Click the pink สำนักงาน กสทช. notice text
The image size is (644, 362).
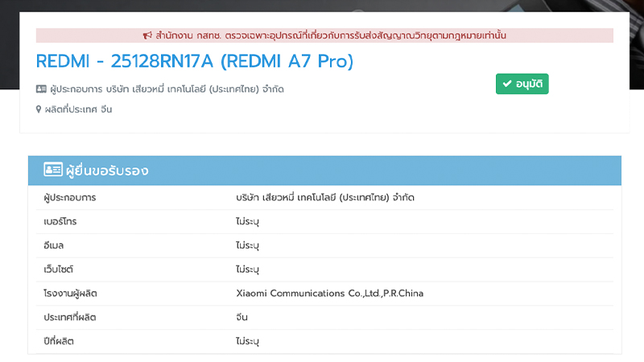coord(331,35)
